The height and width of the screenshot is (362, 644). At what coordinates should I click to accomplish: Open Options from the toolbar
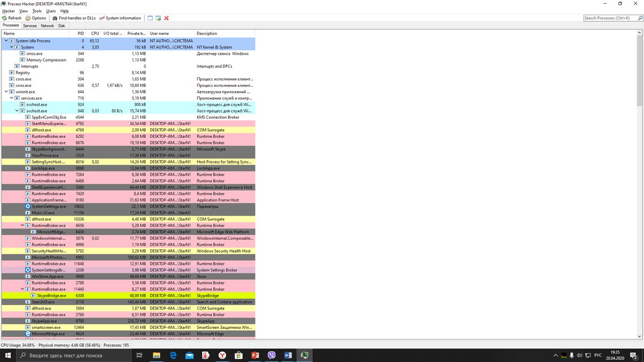(x=35, y=18)
